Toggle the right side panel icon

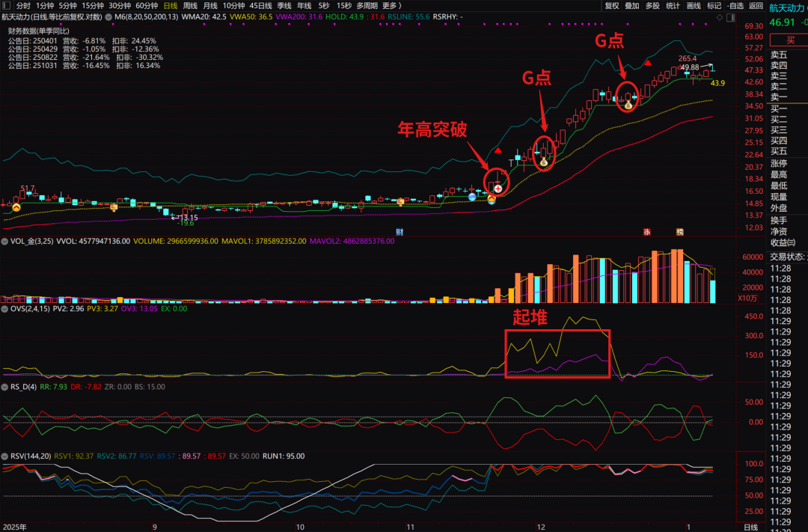731,17
